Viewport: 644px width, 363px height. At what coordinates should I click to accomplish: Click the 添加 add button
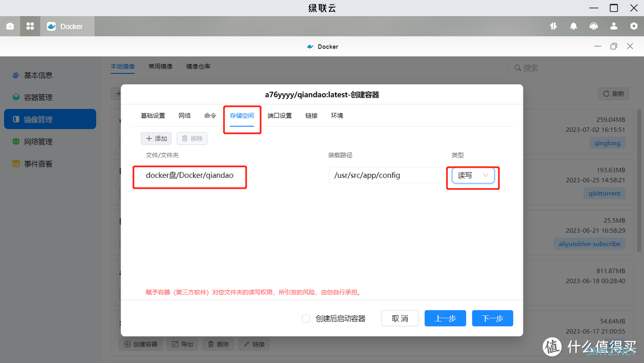tap(156, 139)
